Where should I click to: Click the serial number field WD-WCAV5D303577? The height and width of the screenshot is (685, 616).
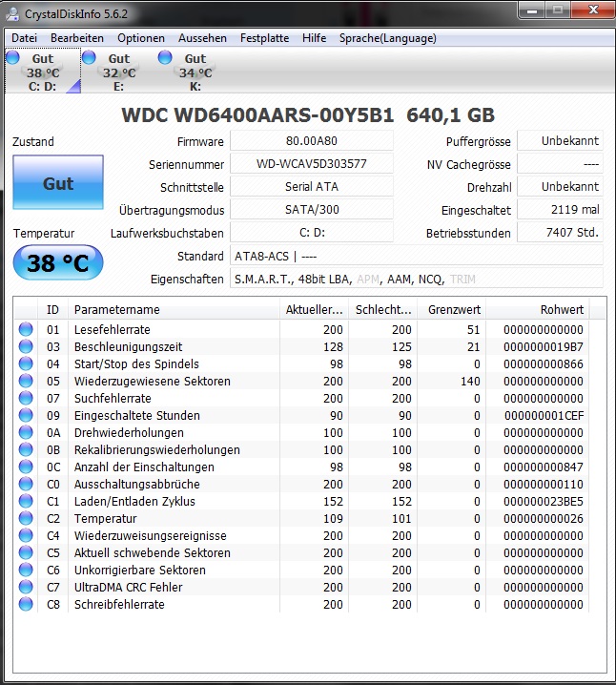(312, 164)
